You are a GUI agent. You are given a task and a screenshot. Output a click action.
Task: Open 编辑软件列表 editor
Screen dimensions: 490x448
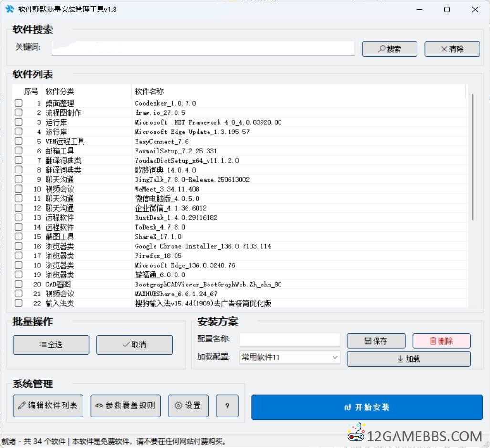coord(48,406)
